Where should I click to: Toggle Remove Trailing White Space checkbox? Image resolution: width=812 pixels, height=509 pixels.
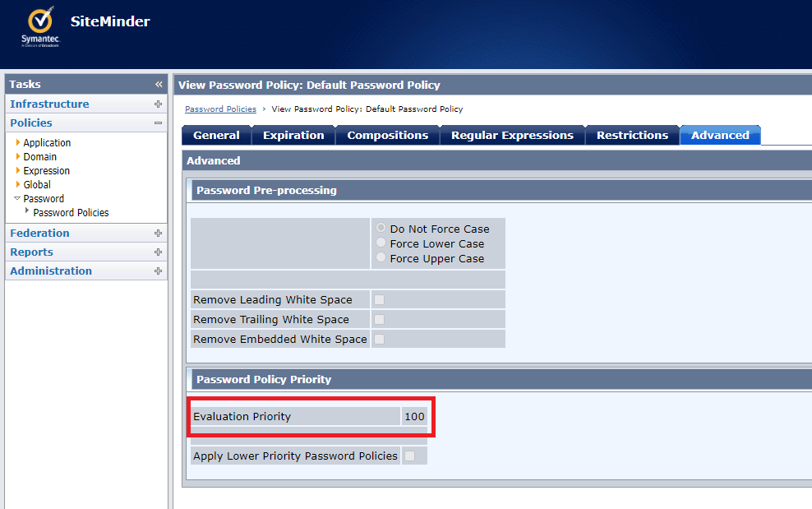click(379, 319)
